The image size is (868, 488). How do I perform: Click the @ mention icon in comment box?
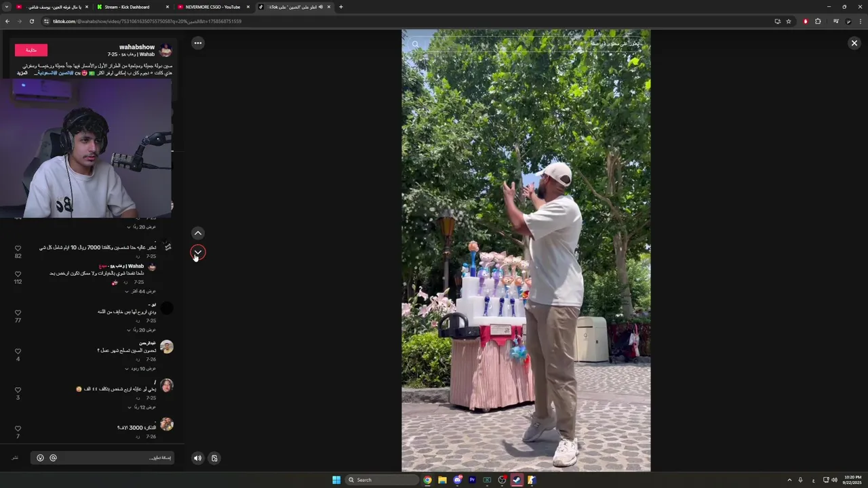pyautogui.click(x=53, y=458)
